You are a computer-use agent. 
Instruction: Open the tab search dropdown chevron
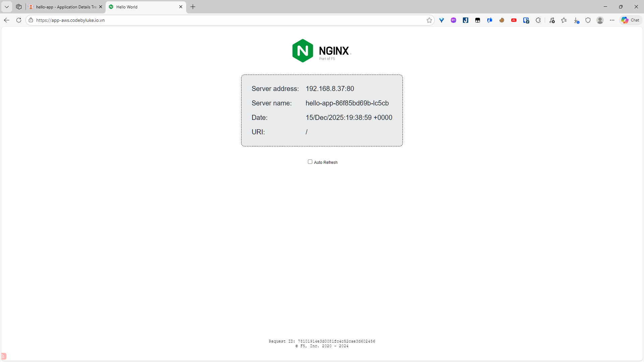(x=6, y=7)
